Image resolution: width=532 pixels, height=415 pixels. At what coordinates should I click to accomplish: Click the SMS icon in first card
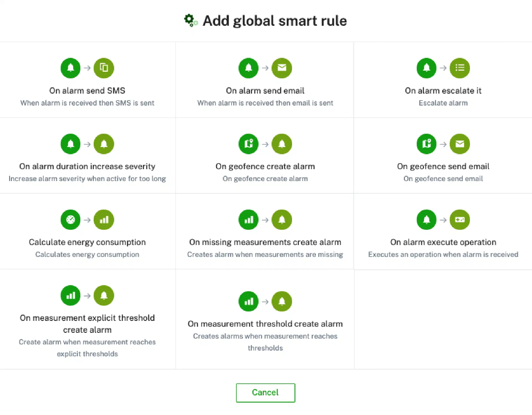pyautogui.click(x=104, y=68)
